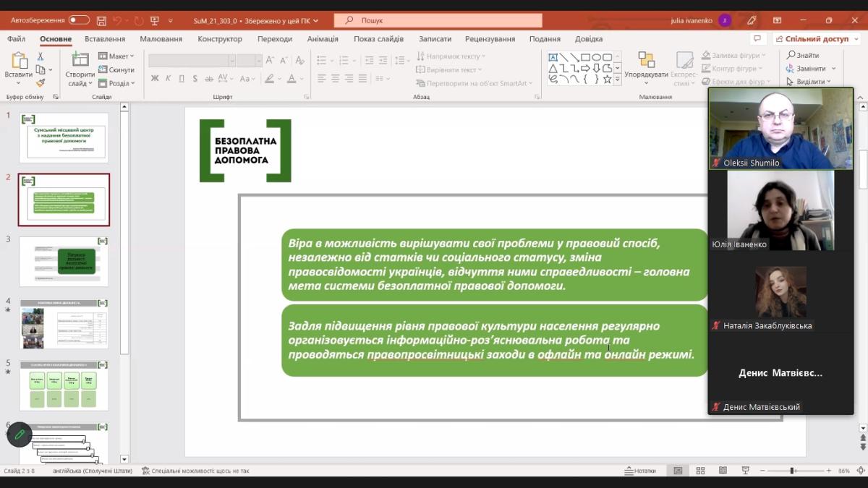Switch to the Анімація tab
868x488 pixels.
click(x=323, y=39)
